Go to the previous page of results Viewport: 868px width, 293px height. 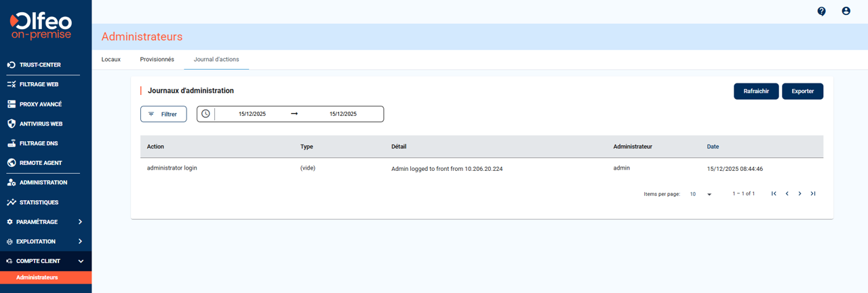point(787,194)
